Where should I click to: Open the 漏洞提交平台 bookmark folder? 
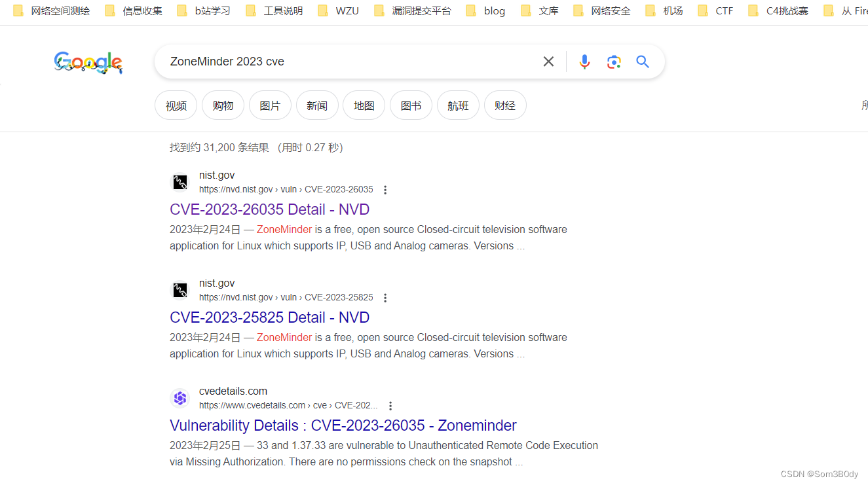[x=413, y=10]
